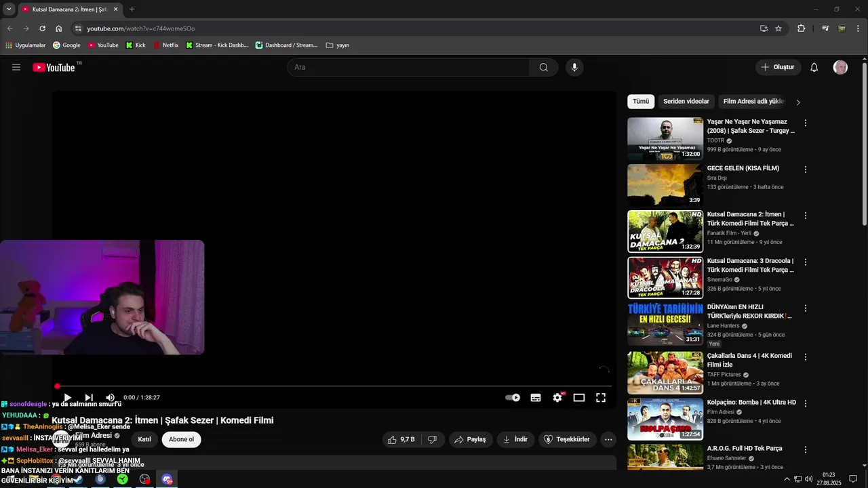The width and height of the screenshot is (868, 488).
Task: Open the YouTube hamburger guide menu
Action: (16, 67)
